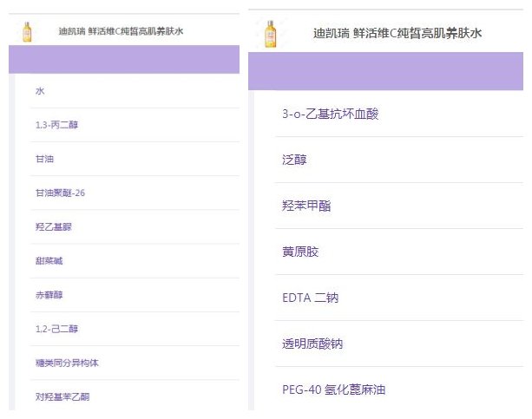The image size is (532, 419).
Task: Open product title 迪凯瑞 鲜活维C in right panel
Action: point(397,33)
